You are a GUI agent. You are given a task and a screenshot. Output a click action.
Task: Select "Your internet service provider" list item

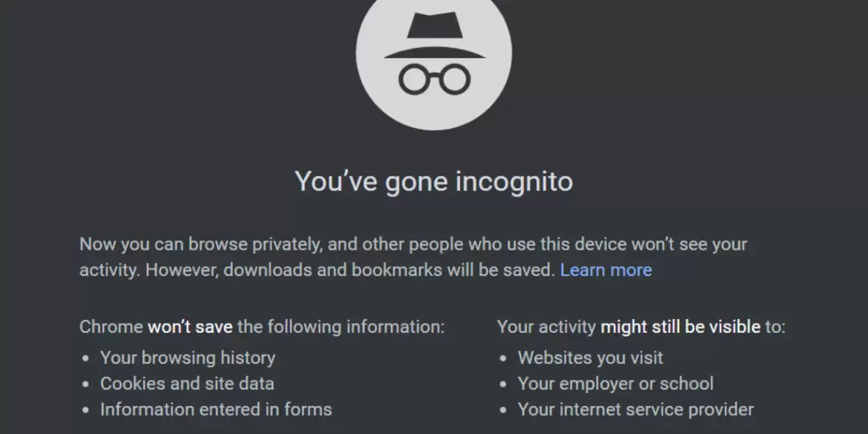click(x=635, y=410)
